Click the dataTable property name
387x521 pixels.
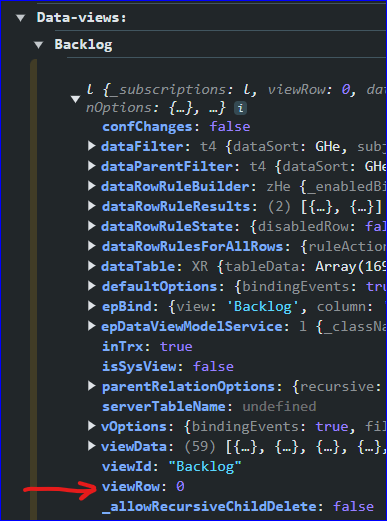tap(138, 267)
